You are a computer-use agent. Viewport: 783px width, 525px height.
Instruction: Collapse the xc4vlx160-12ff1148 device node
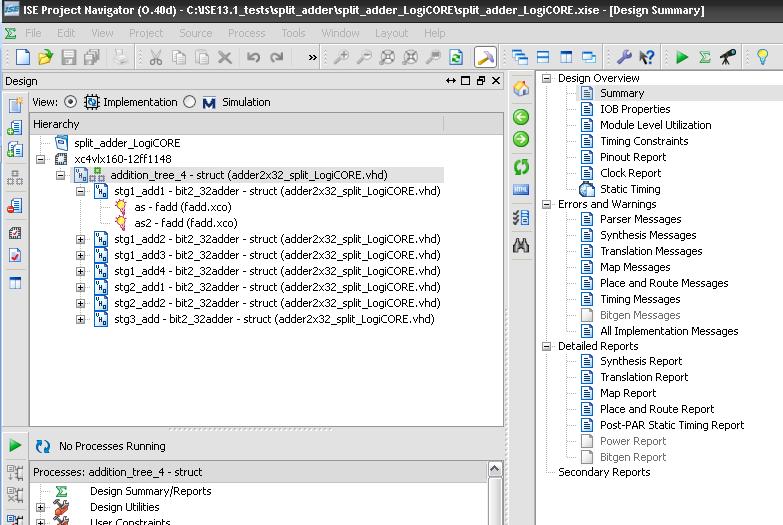coord(40,159)
